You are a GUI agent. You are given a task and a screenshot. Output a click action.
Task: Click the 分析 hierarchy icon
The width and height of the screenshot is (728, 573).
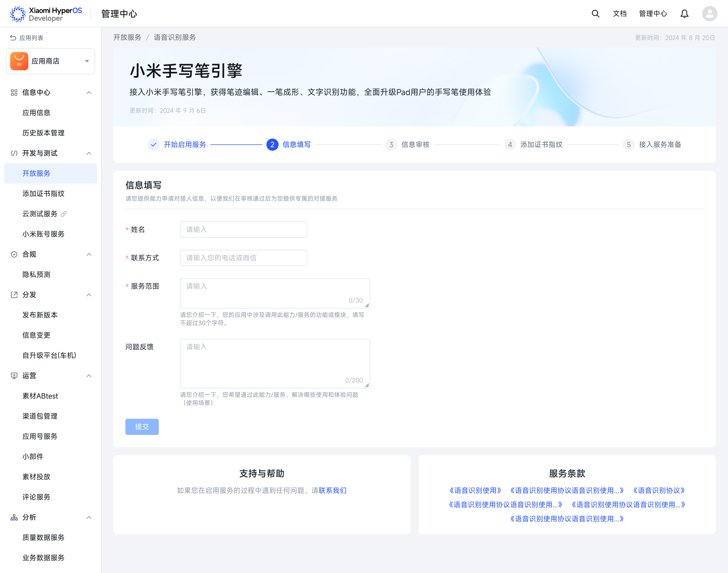(x=14, y=517)
